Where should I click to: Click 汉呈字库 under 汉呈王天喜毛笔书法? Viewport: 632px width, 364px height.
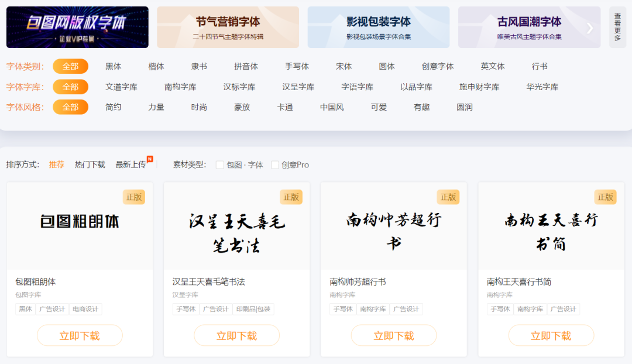click(186, 295)
